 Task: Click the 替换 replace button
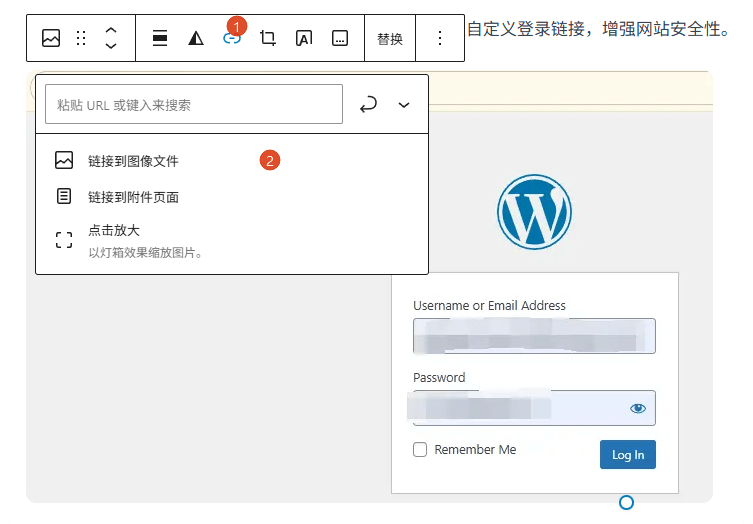pos(390,39)
